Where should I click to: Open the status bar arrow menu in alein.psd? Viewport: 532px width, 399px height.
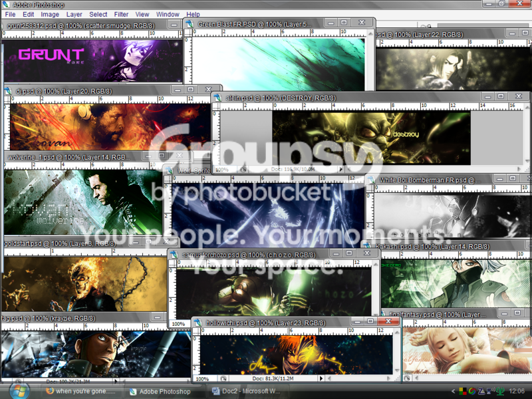point(340,169)
